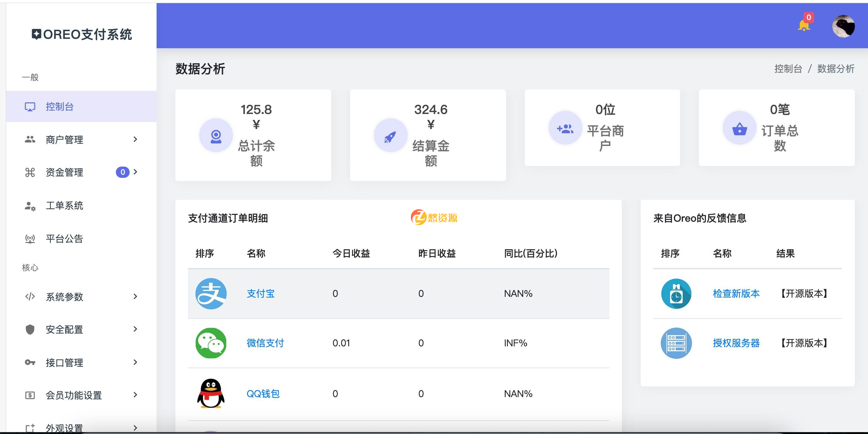The image size is (868, 434).
Task: Click the 检查新版本 clock icon
Action: 676,293
